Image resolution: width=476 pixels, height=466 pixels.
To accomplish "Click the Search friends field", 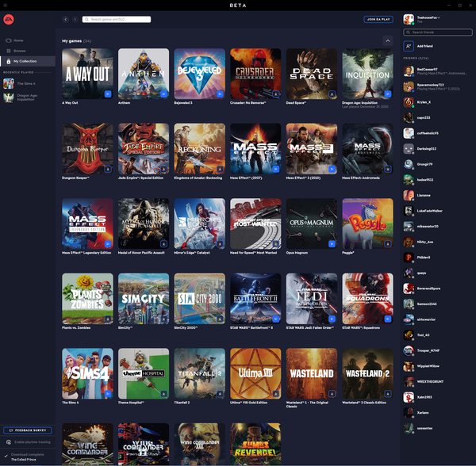I will [x=438, y=32].
